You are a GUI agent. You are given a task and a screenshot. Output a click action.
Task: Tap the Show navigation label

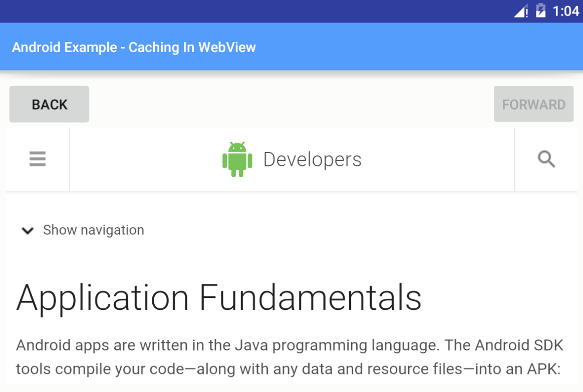(x=93, y=230)
